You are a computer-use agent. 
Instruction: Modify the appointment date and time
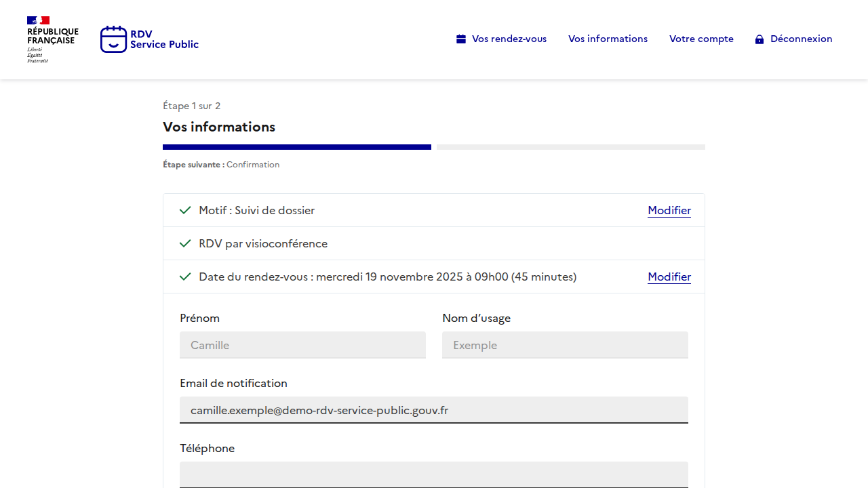coord(669,277)
